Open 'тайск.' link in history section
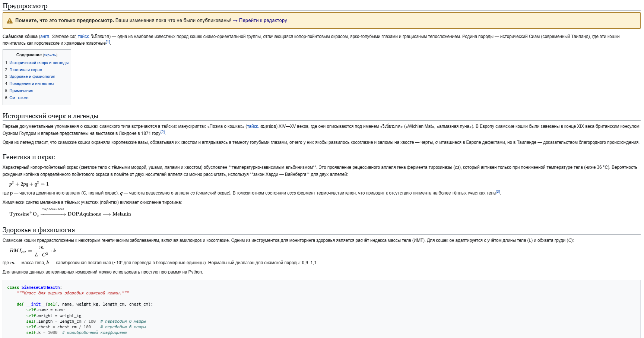 [253, 126]
